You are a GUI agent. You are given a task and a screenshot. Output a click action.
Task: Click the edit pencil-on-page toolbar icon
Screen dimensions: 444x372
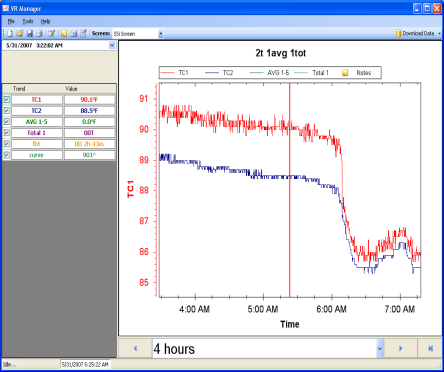click(x=51, y=33)
